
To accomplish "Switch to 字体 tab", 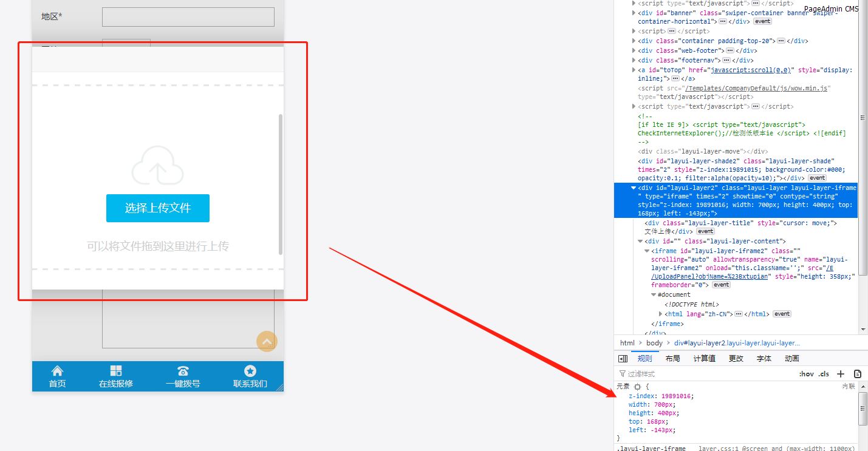I will pos(764,359).
